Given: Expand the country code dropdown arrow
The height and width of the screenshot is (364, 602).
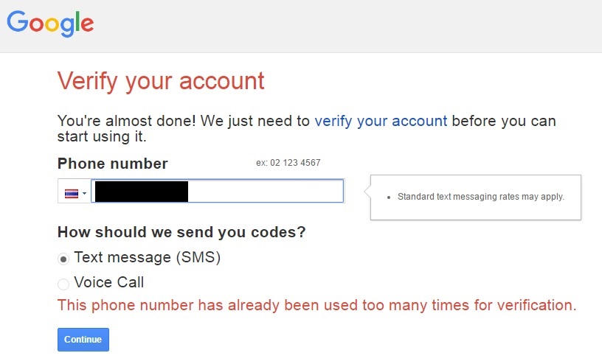Looking at the screenshot, I should (84, 193).
